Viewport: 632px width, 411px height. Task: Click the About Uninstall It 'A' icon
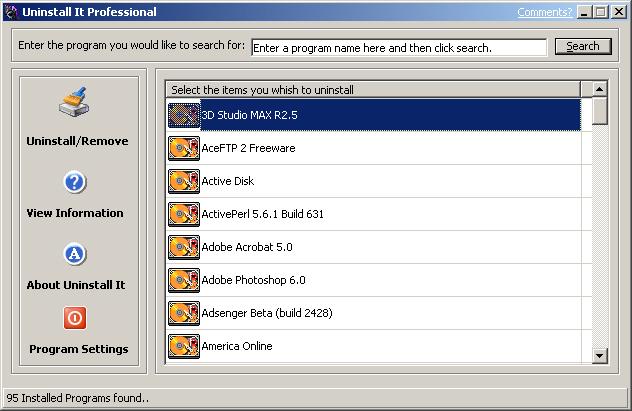[75, 254]
